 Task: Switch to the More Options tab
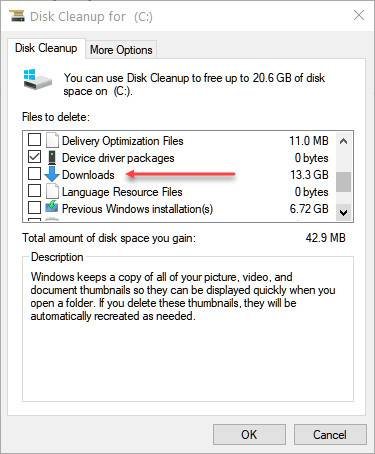point(121,50)
